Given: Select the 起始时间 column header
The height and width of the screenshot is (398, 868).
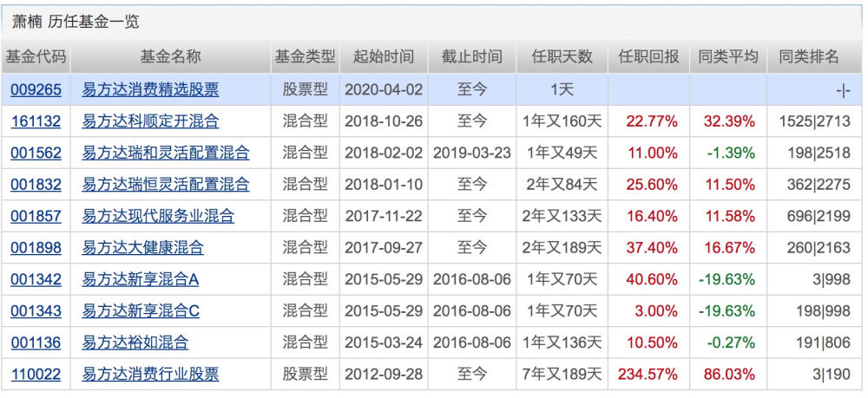Looking at the screenshot, I should (x=384, y=56).
